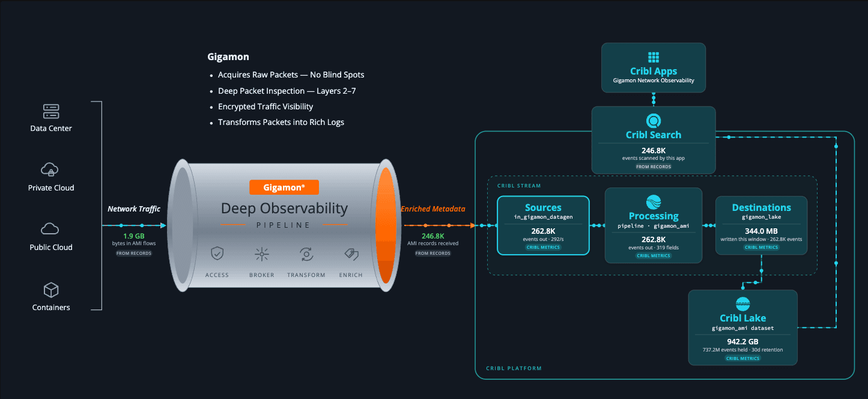Click the pipeline · gigamon_ami label
The height and width of the screenshot is (399, 868).
click(x=654, y=226)
